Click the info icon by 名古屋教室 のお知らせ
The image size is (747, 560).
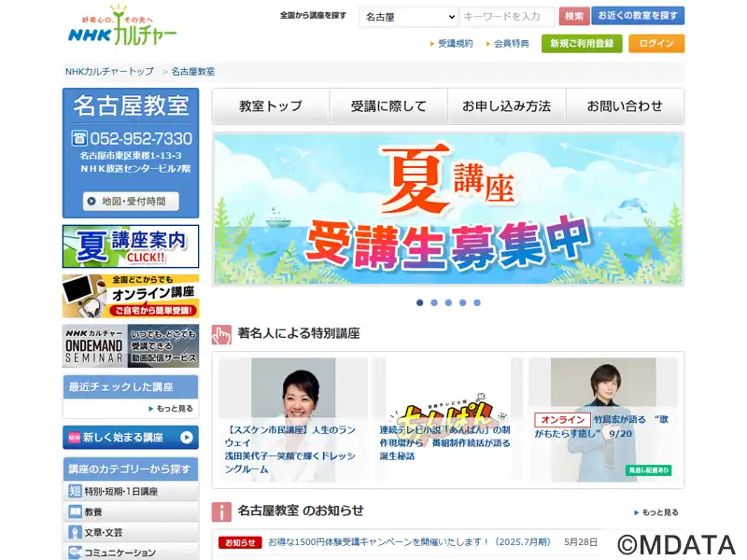[221, 511]
